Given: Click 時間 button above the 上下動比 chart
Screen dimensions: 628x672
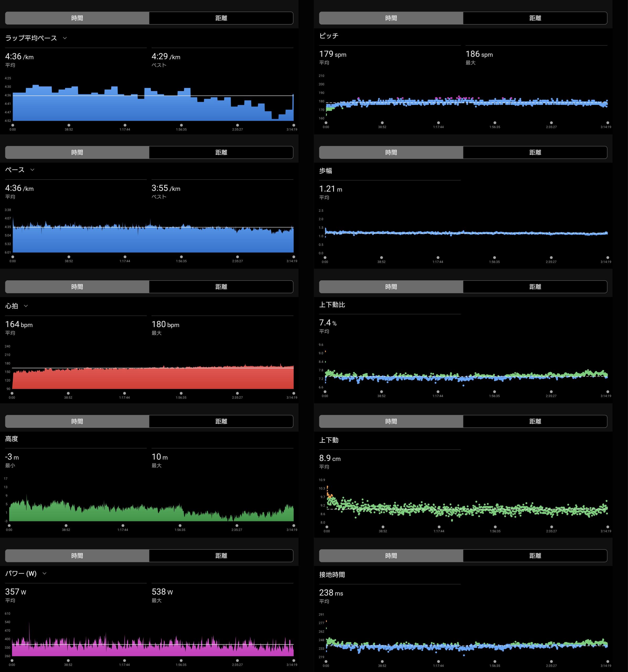Looking at the screenshot, I should [x=391, y=287].
